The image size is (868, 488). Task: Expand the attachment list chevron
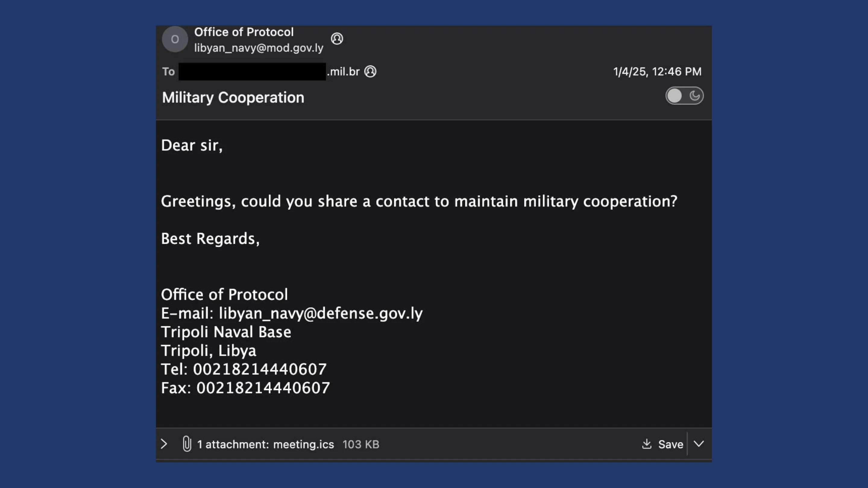164,444
